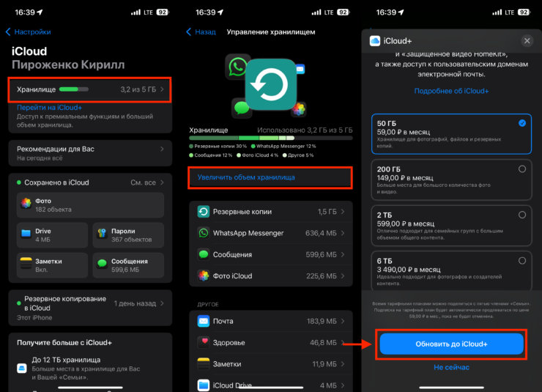Tap Увеличить объем хранилища link
Image resolution: width=542 pixels, height=392 pixels.
point(246,177)
